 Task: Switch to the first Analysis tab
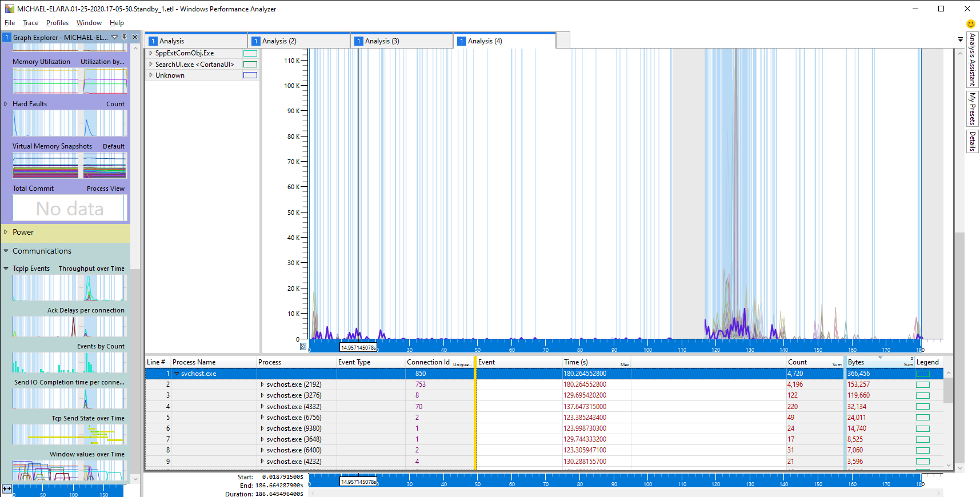point(197,41)
